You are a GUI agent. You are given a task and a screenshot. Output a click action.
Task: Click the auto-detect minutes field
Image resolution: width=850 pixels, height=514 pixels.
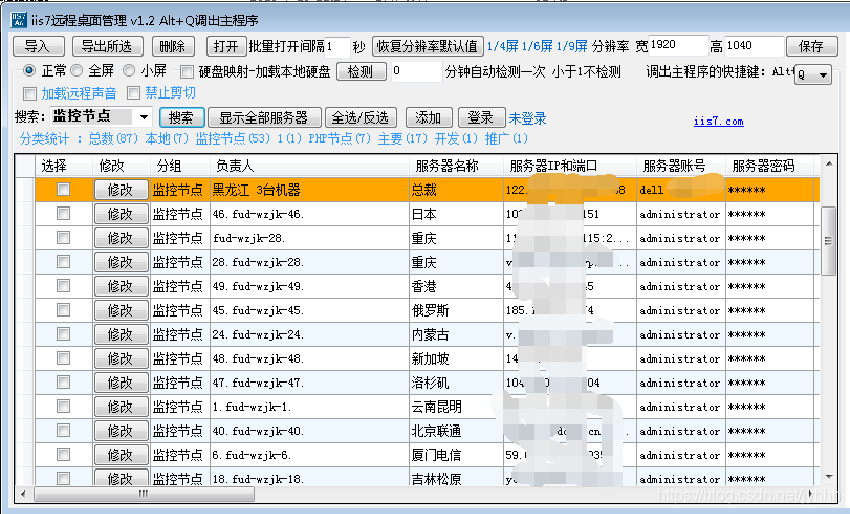[x=416, y=71]
